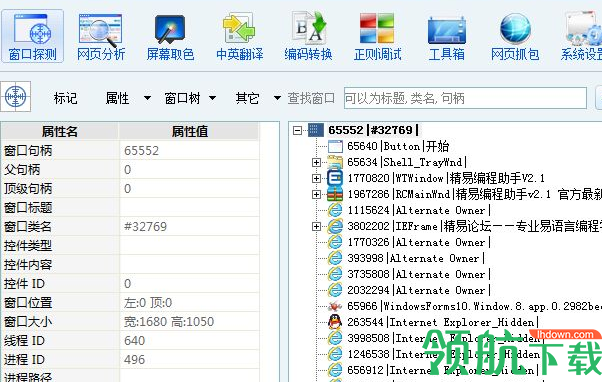
Task: Click the 控件 ID property name cell
Action: pos(60,284)
